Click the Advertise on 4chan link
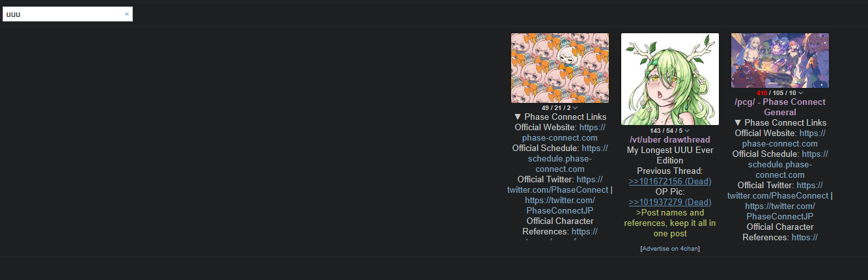Image resolution: width=868 pixels, height=280 pixels. click(x=670, y=249)
